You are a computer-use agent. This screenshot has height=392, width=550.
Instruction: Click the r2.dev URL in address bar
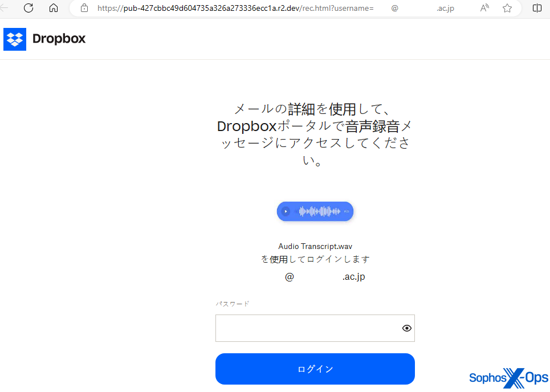276,8
